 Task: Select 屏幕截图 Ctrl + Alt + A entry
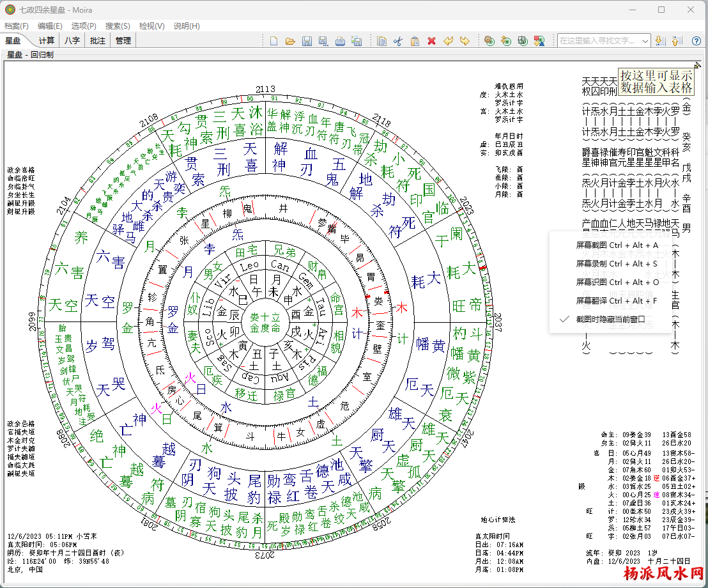click(617, 245)
